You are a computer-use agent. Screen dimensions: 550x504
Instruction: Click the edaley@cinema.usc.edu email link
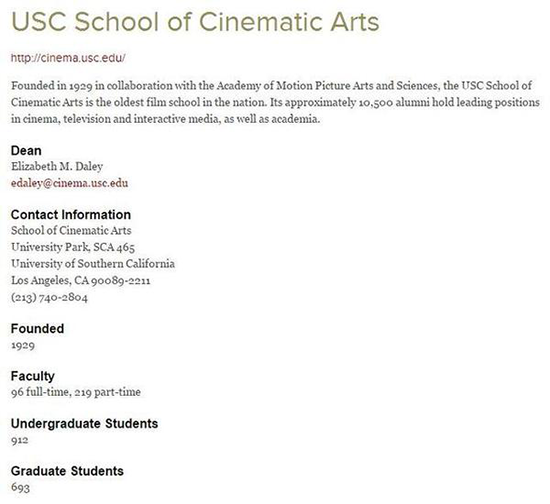pos(69,183)
